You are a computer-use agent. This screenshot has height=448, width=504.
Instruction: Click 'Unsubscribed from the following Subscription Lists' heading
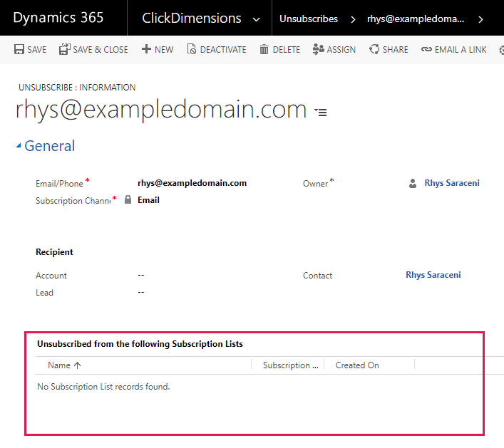point(140,344)
